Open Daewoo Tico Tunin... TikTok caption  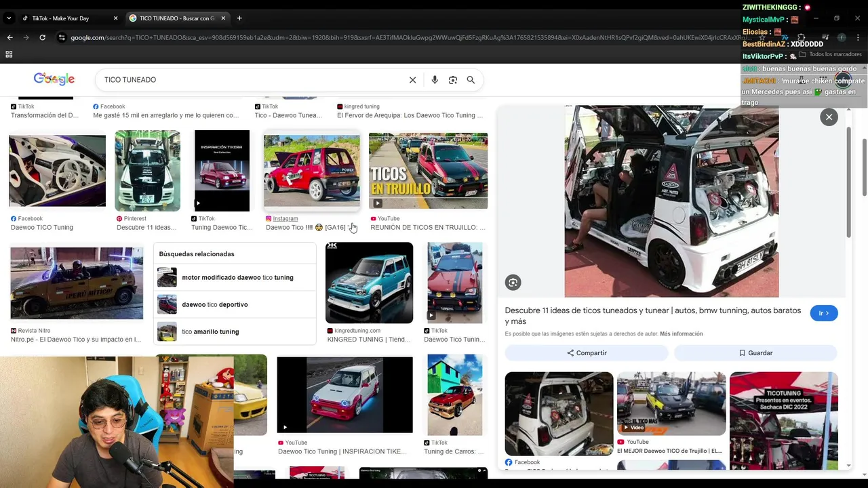[454, 340]
